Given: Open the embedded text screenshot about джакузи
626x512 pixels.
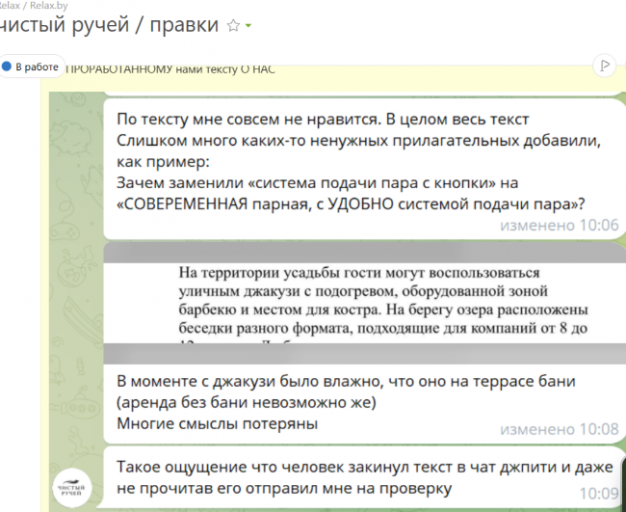Looking at the screenshot, I should (x=364, y=304).
